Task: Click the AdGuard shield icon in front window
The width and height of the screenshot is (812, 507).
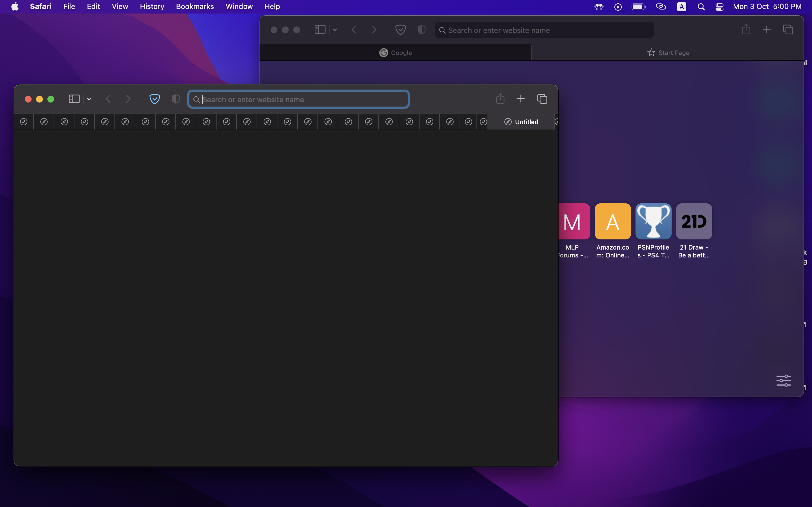Action: [155, 99]
